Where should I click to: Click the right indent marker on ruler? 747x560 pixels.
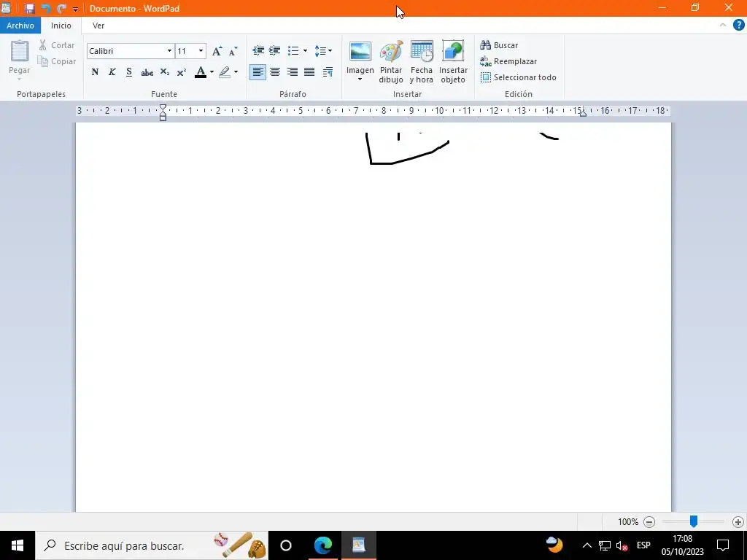[x=583, y=113]
